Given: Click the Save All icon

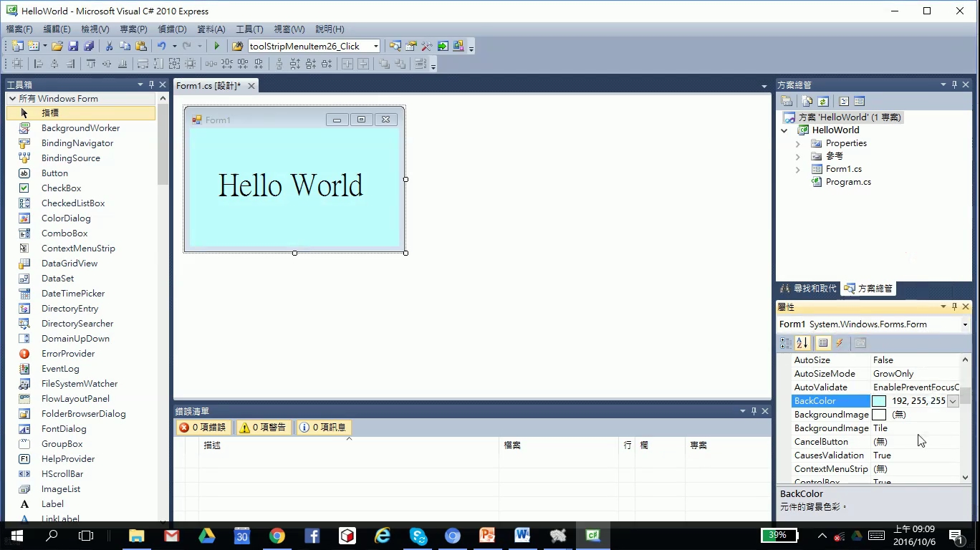Looking at the screenshot, I should click(x=89, y=46).
